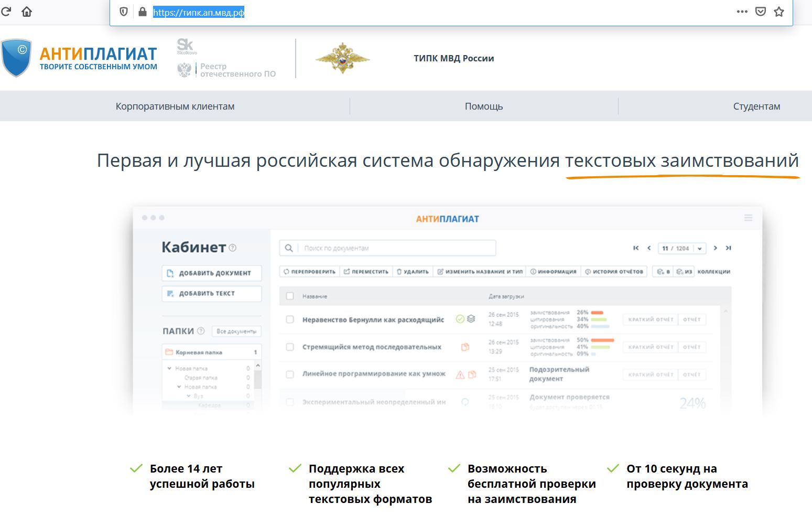Open the Корпоративным клиентам menu
Screen dimensions: 812x514
[x=175, y=106]
